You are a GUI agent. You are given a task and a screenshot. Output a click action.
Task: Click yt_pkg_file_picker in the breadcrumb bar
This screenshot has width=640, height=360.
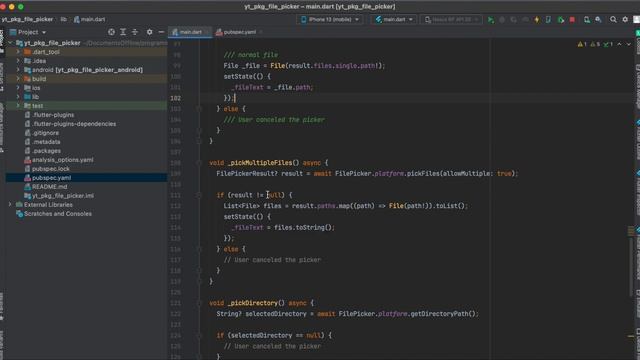point(27,19)
